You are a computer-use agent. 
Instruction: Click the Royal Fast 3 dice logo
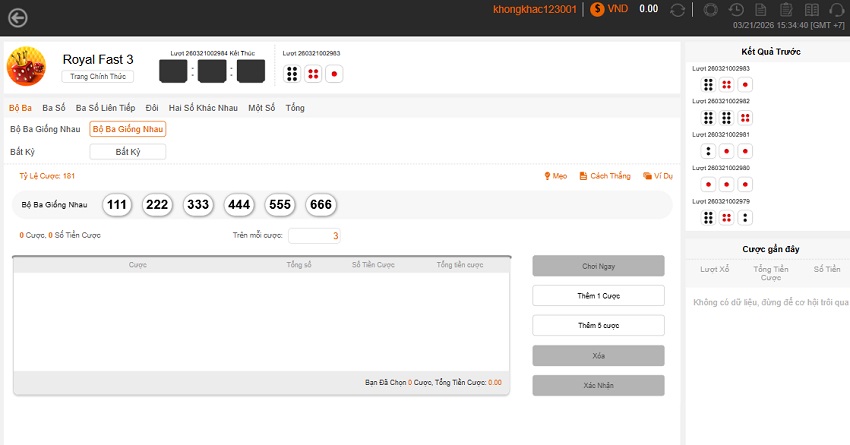point(26,66)
